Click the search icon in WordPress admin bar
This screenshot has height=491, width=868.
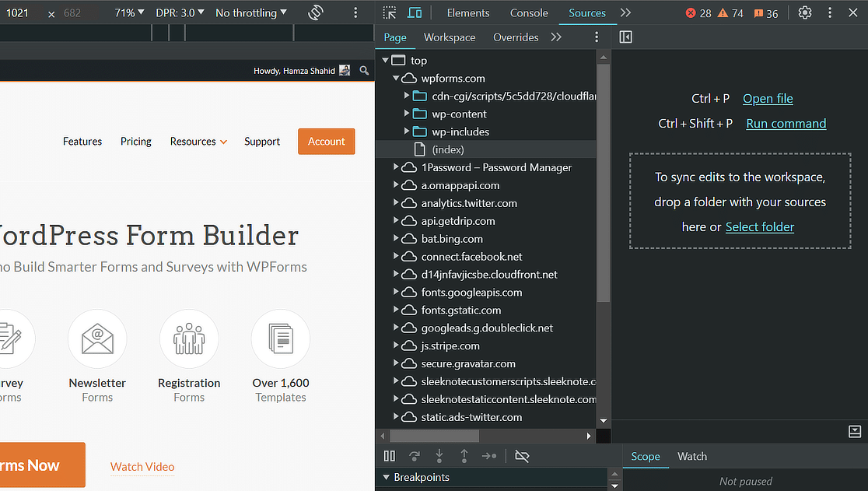coord(364,71)
